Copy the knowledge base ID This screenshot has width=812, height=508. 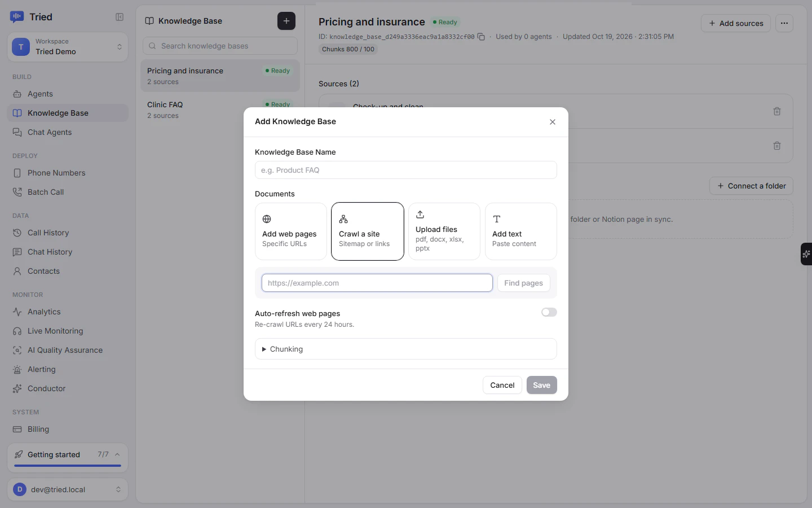481,37
